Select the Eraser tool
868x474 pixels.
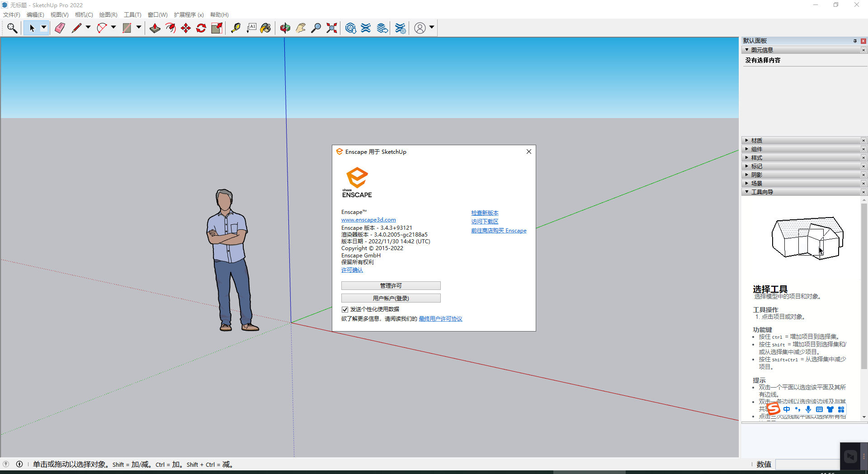(60, 28)
